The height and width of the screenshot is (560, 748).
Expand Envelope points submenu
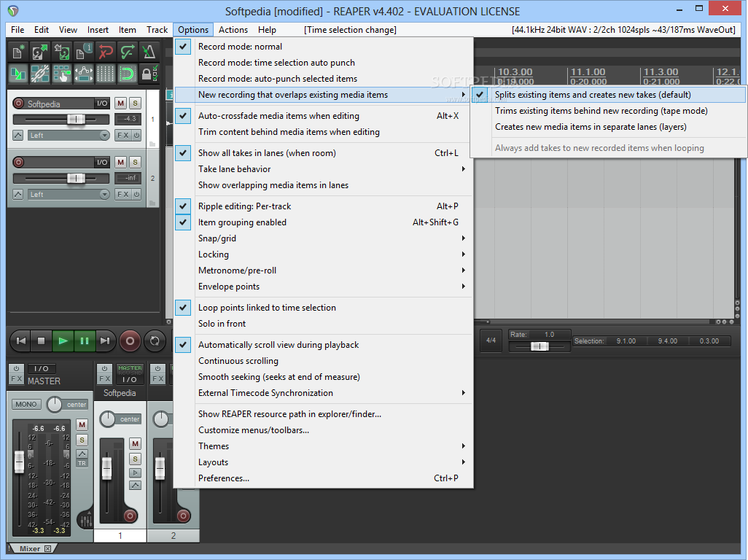pos(324,287)
